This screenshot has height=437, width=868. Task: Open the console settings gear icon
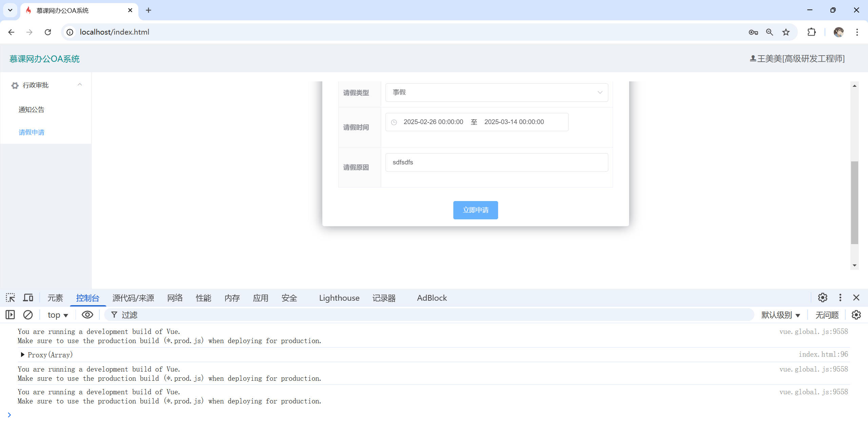[x=856, y=315]
